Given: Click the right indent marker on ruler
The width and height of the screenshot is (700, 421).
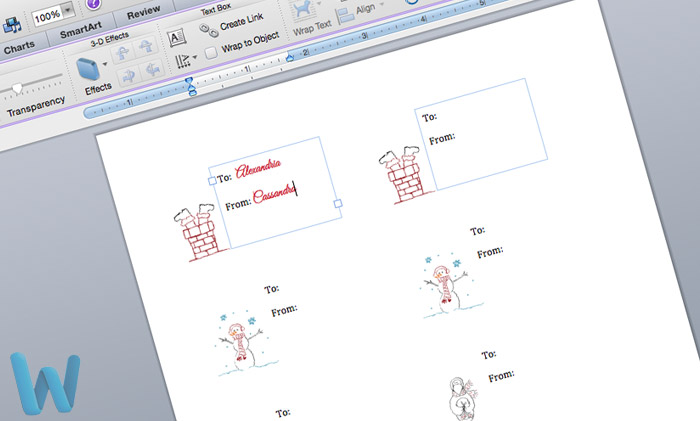Looking at the screenshot, I should [x=290, y=57].
